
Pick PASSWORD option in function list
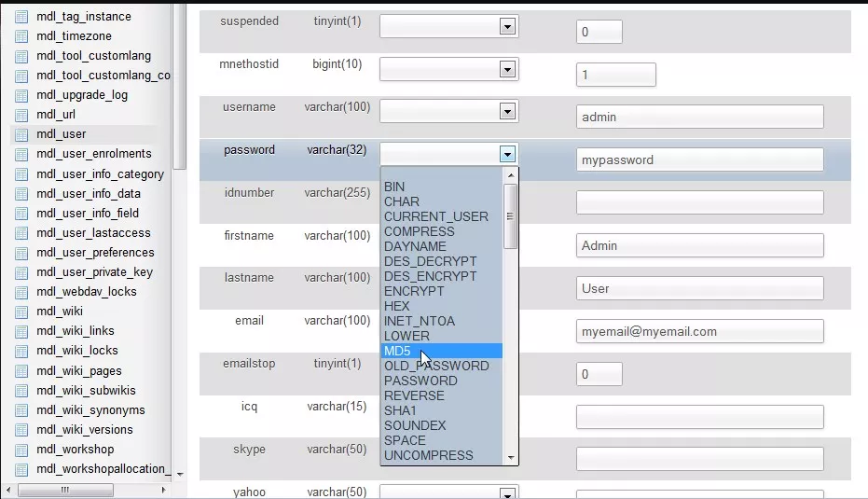click(x=420, y=381)
